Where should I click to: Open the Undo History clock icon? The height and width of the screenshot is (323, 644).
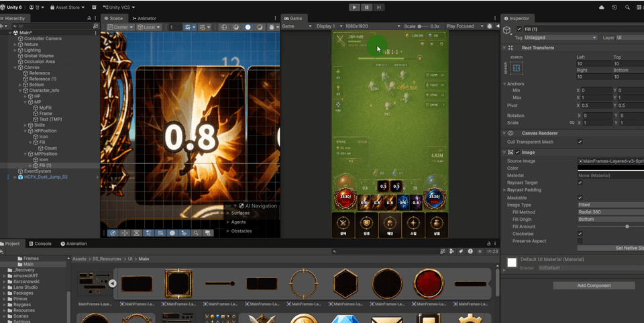tap(614, 7)
